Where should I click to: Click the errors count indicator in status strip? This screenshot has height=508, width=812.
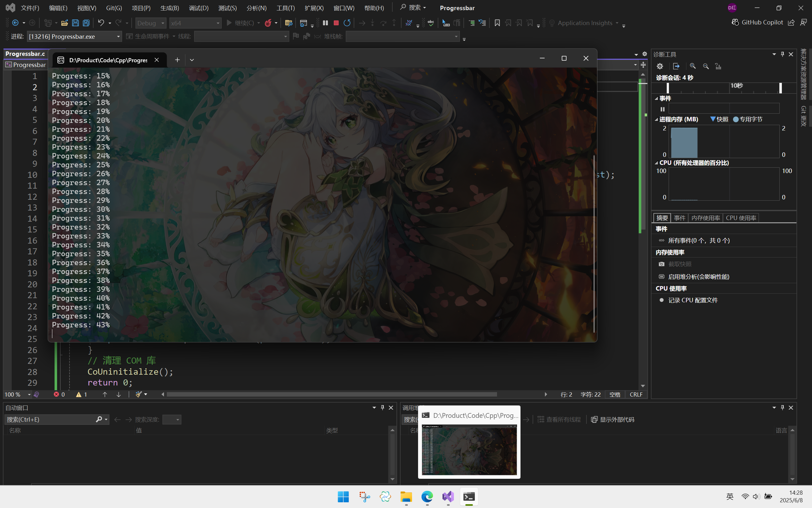[59, 394]
